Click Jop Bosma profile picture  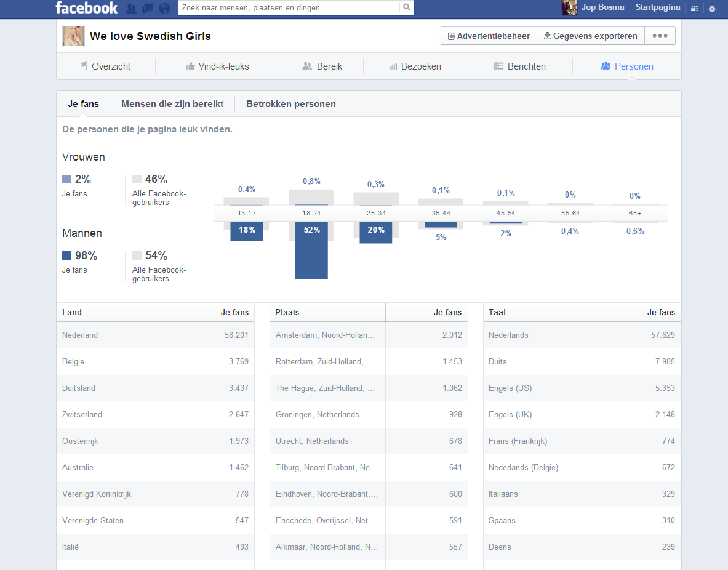pos(569,7)
